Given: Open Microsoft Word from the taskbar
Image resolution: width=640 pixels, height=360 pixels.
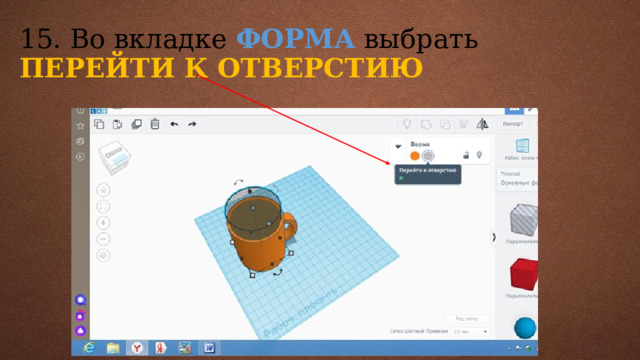Looking at the screenshot, I should (x=209, y=348).
